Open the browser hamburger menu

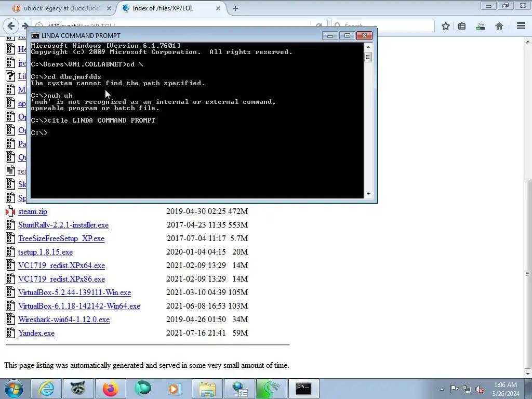click(521, 26)
